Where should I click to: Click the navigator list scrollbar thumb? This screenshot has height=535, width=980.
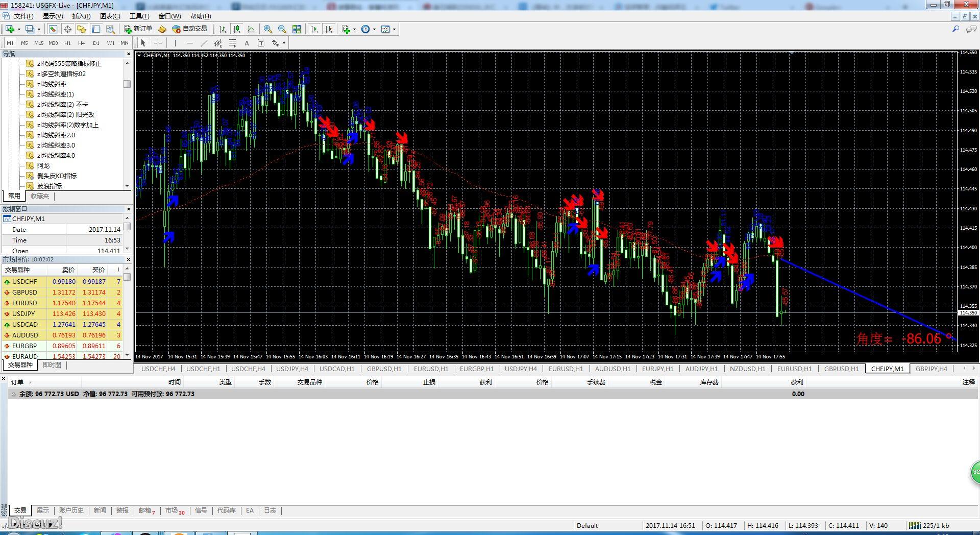(127, 84)
